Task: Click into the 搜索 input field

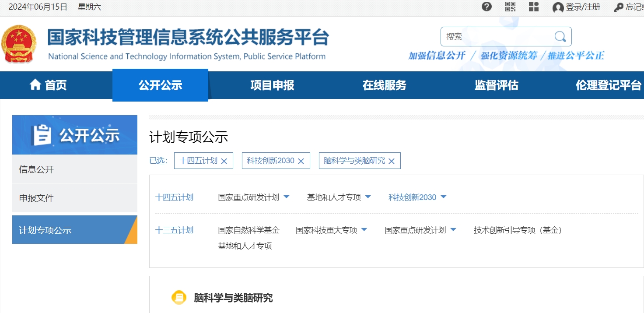Action: click(x=497, y=37)
